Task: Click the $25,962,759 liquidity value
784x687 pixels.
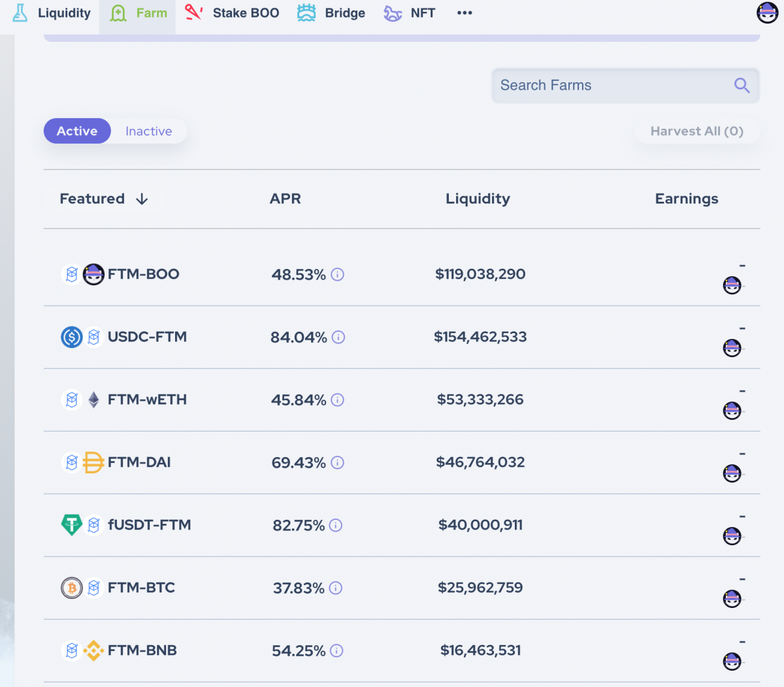Action: click(480, 588)
